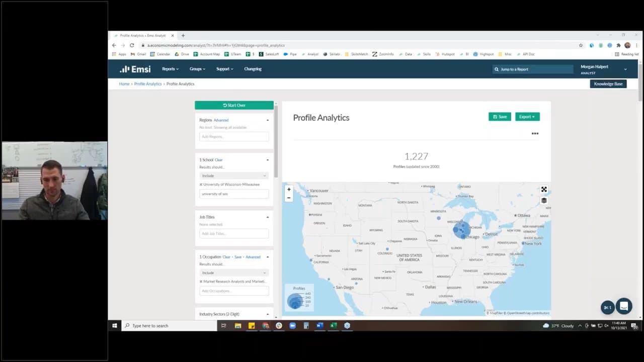Zoom out on the map
The width and height of the screenshot is (644, 362).
(x=289, y=198)
